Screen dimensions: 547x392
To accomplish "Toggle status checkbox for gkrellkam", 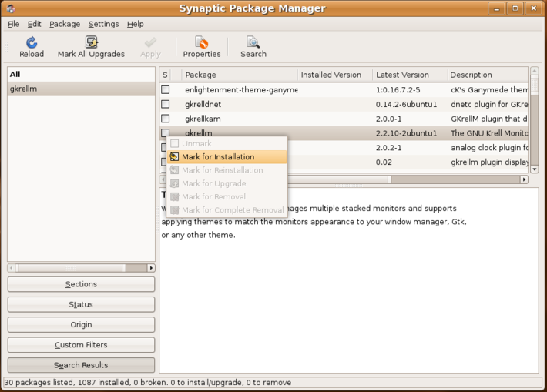I will click(166, 119).
